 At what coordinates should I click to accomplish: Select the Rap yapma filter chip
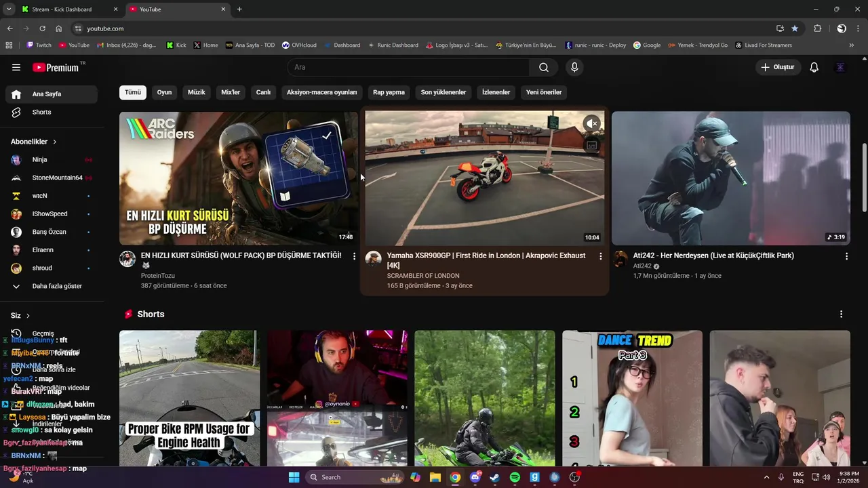(x=389, y=92)
